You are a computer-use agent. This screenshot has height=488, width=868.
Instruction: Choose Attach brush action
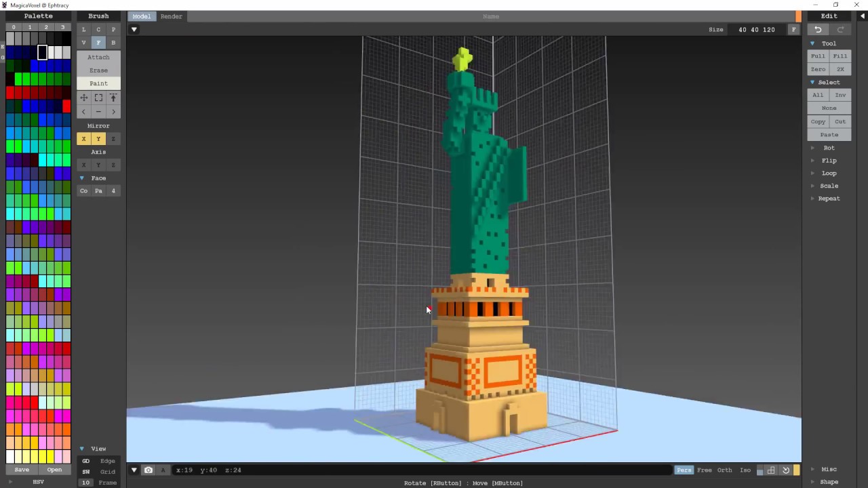click(98, 57)
